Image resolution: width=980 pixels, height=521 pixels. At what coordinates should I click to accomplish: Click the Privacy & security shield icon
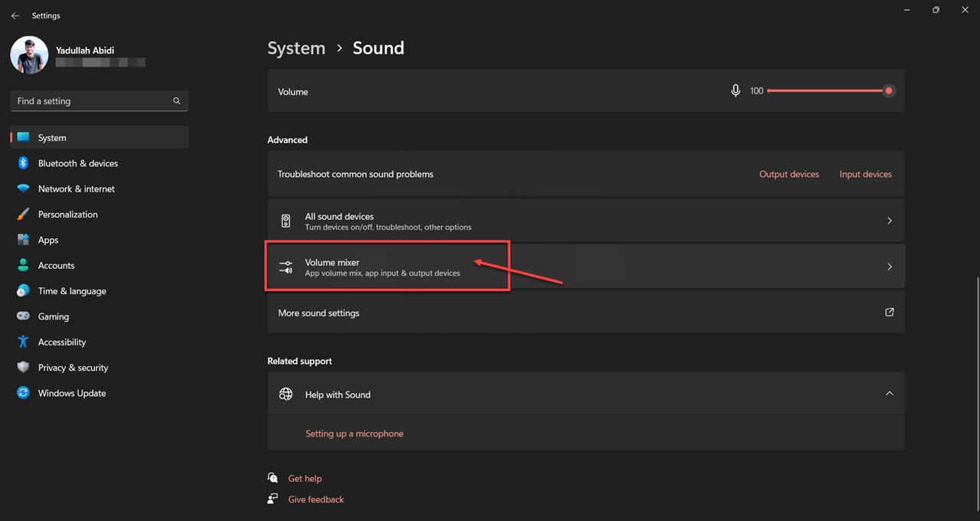[22, 367]
